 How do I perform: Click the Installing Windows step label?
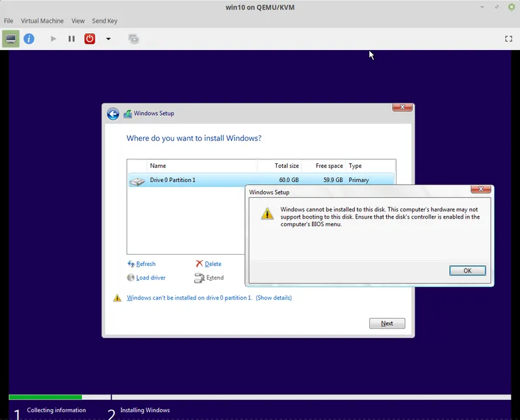pyautogui.click(x=145, y=410)
